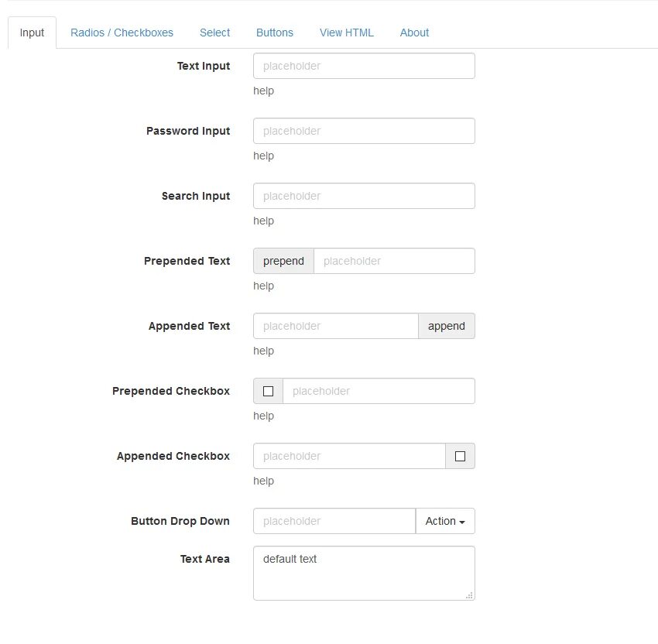The height and width of the screenshot is (644, 658).
Task: Click the Appended Checkbox text field
Action: click(x=348, y=457)
